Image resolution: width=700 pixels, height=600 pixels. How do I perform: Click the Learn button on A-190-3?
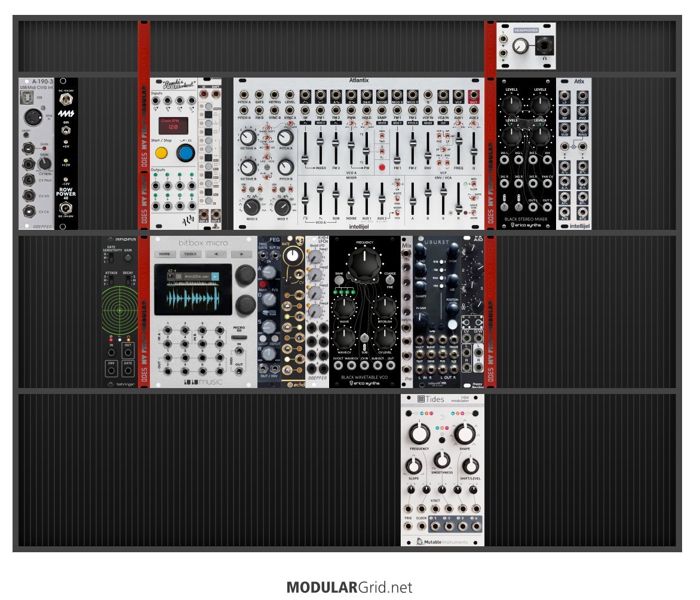coord(26,135)
